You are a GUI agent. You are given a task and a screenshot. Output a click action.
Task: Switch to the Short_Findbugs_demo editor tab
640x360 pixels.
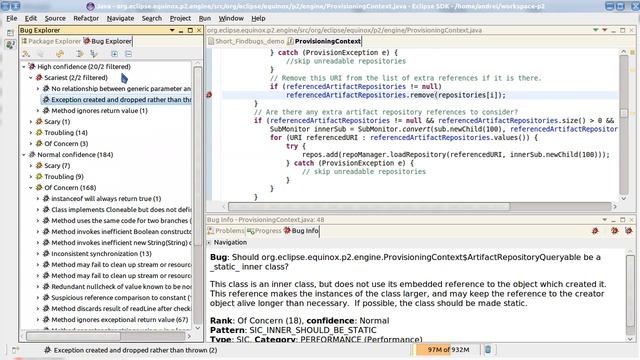click(x=246, y=41)
